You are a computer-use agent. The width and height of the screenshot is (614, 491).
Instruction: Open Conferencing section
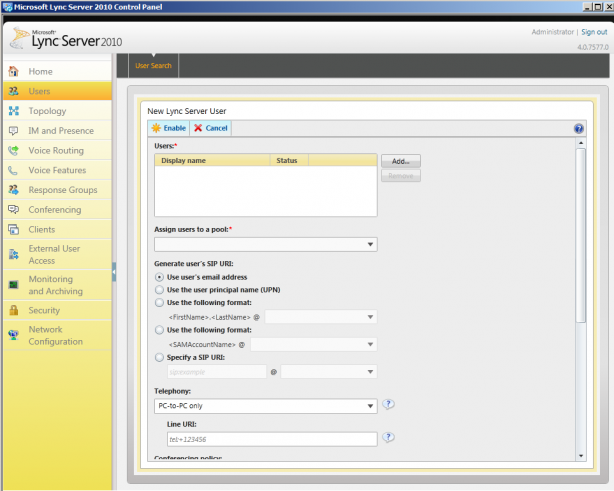55,210
